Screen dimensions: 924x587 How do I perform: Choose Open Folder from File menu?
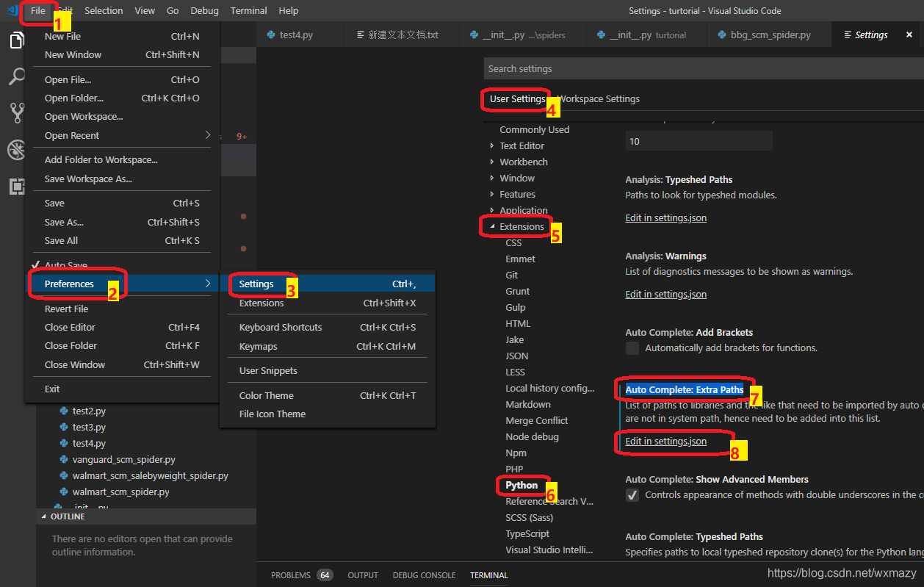tap(122, 98)
